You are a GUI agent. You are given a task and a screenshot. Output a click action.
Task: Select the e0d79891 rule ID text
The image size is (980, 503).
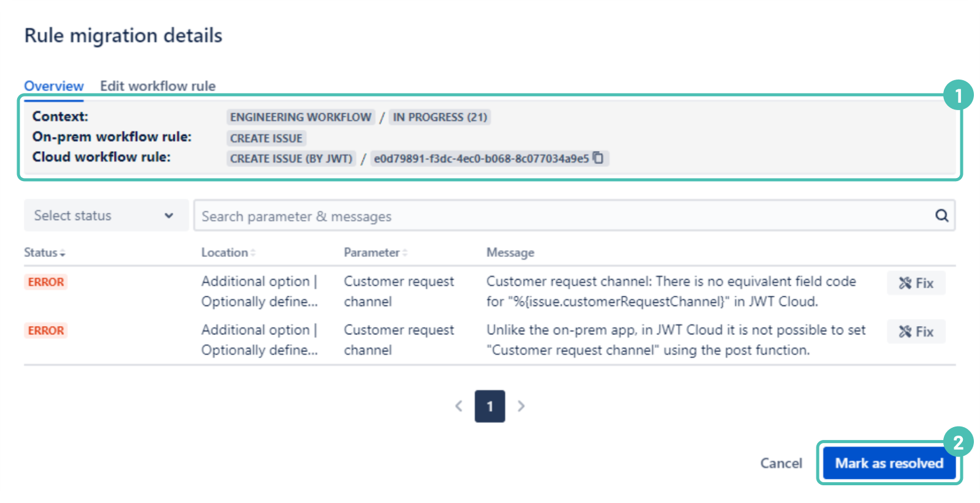click(481, 158)
